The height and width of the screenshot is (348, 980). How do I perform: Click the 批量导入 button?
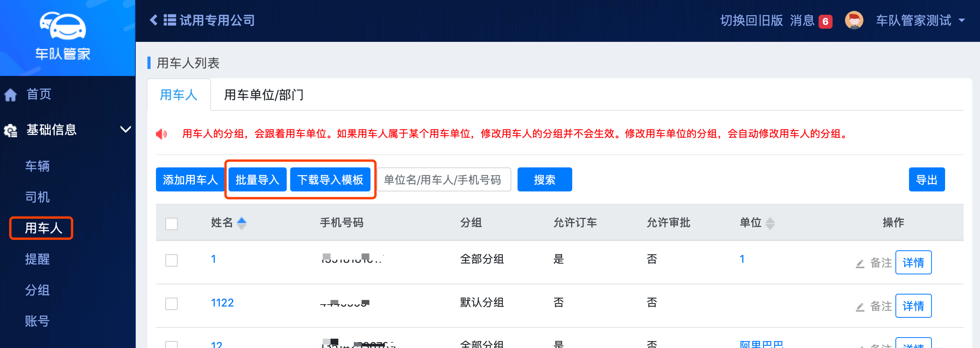[x=257, y=180]
